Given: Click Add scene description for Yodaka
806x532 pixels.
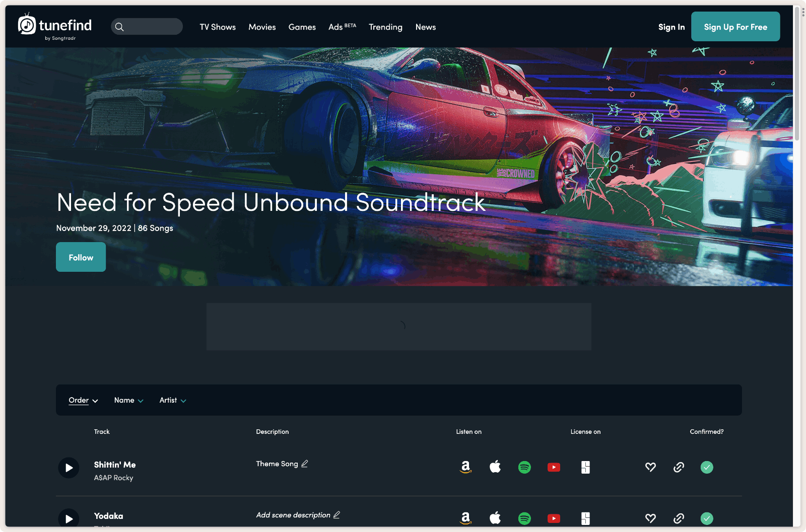Looking at the screenshot, I should pos(293,515).
